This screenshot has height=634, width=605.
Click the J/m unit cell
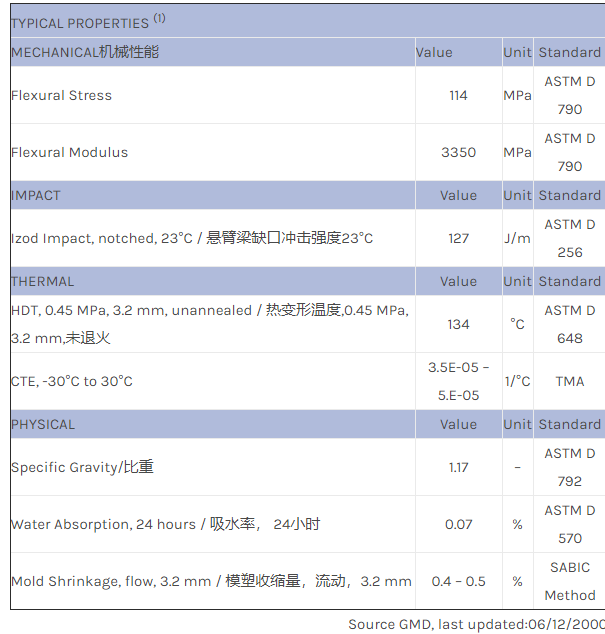(x=517, y=239)
